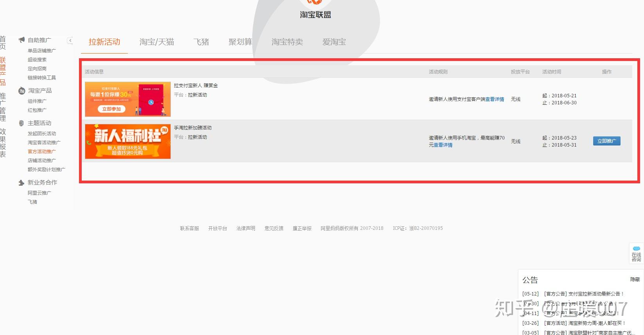Select 联盟产品 in the main navigation

(x=3, y=71)
